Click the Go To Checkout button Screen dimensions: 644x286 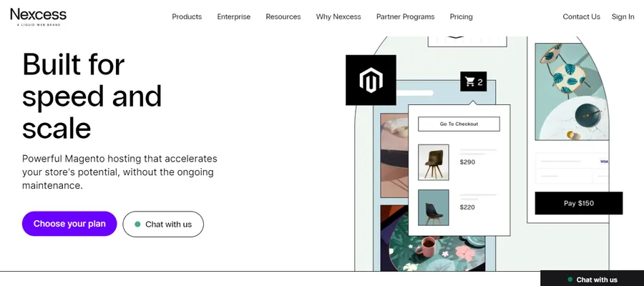[x=459, y=124]
